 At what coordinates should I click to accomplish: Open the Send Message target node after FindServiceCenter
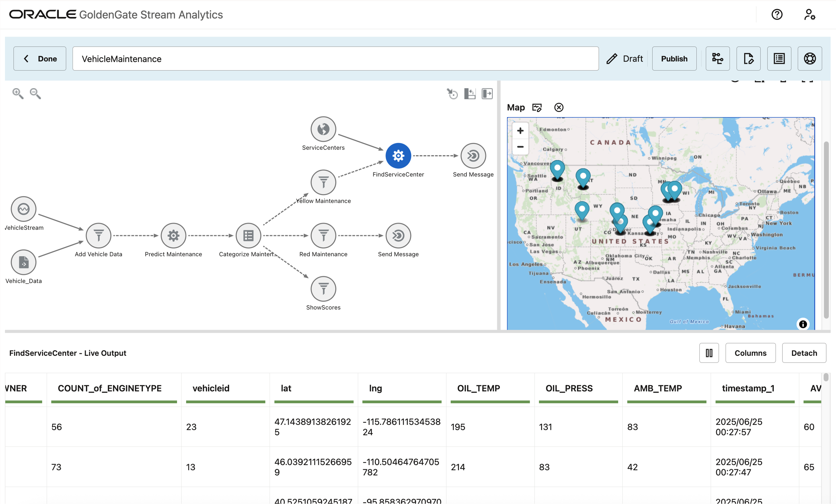pos(473,156)
